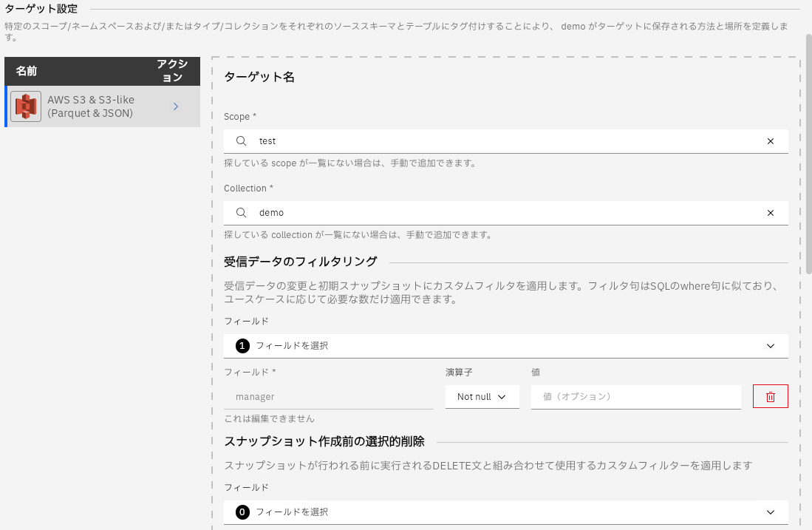Delete the manager filter with trash icon

coord(770,397)
